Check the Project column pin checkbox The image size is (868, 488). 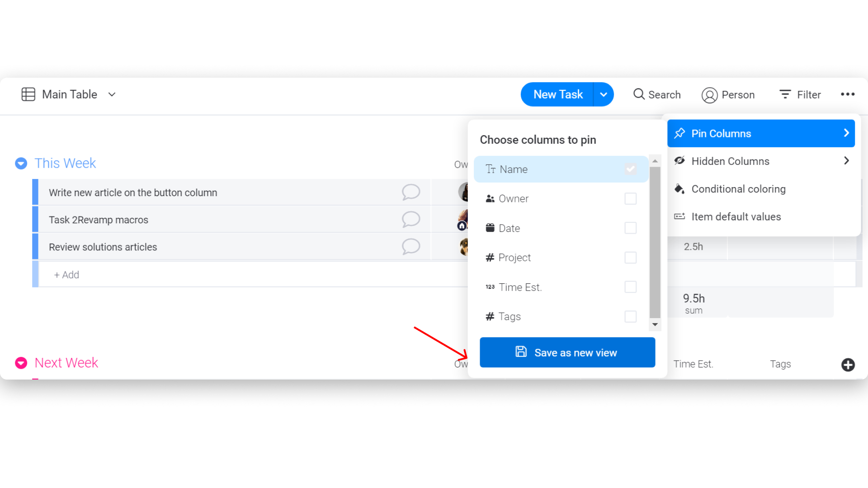pyautogui.click(x=630, y=258)
